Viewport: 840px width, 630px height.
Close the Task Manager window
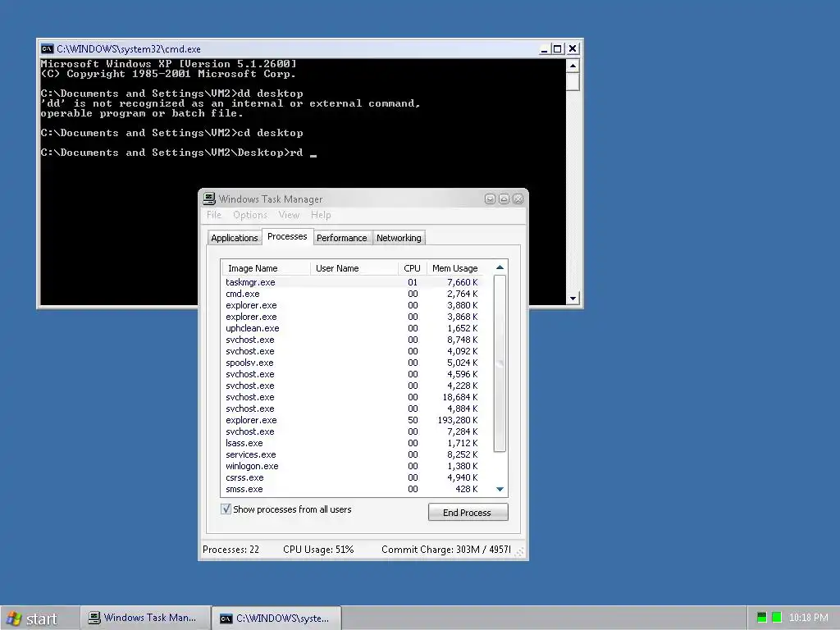[x=518, y=199]
